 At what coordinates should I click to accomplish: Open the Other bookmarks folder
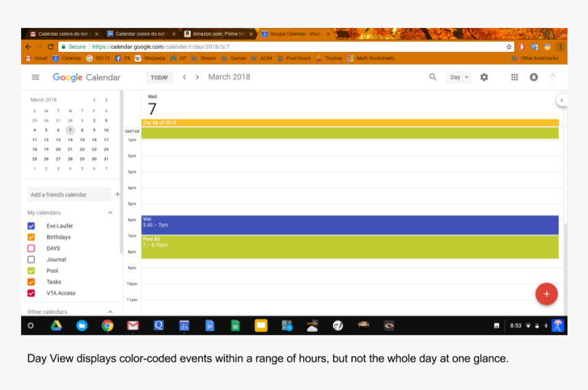click(x=535, y=58)
